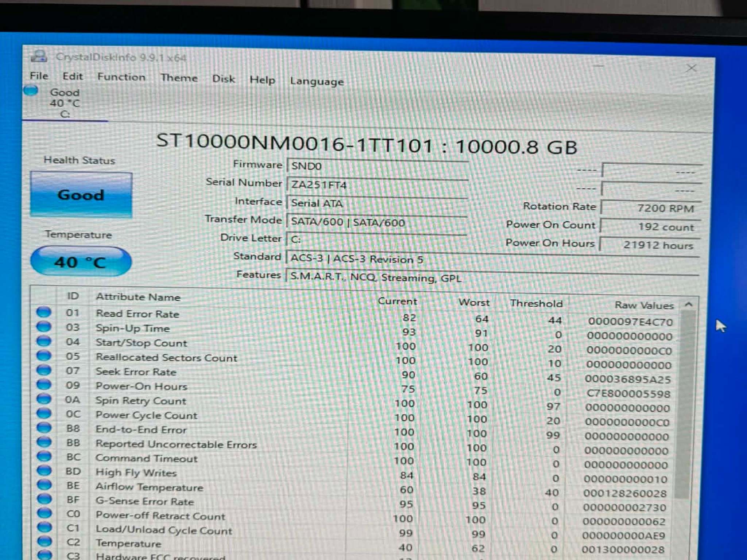Click status circle for Reallocated Sectors Count
Viewport: 747px width, 560px height.
[x=44, y=355]
